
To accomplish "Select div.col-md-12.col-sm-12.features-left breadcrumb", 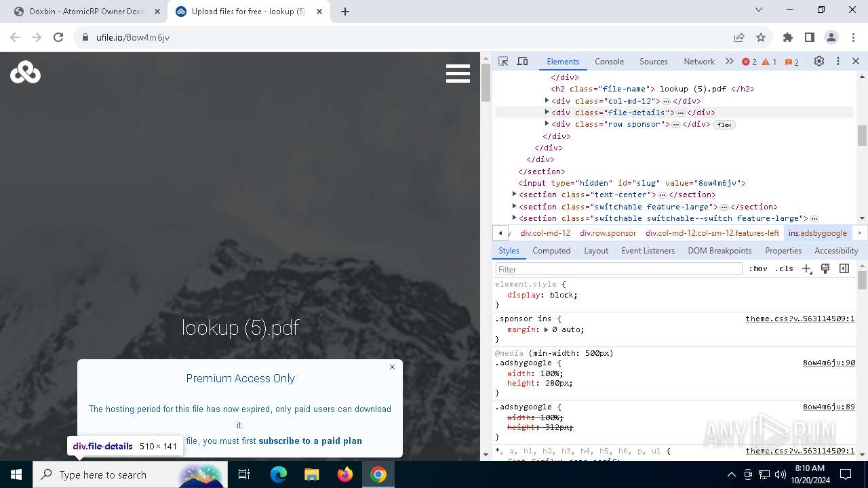I will [712, 233].
